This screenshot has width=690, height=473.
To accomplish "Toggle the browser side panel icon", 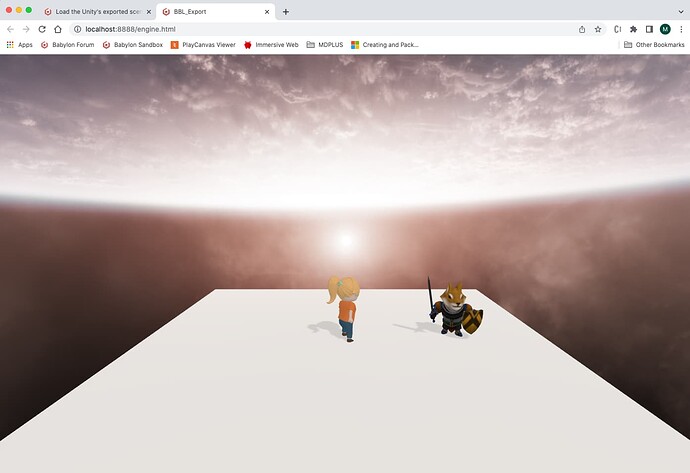I will click(649, 29).
